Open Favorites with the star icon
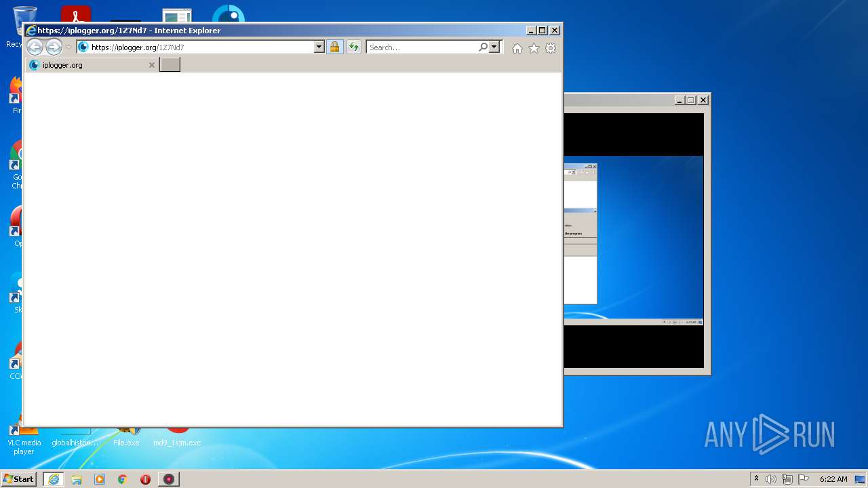Image resolution: width=868 pixels, height=488 pixels. tap(534, 48)
